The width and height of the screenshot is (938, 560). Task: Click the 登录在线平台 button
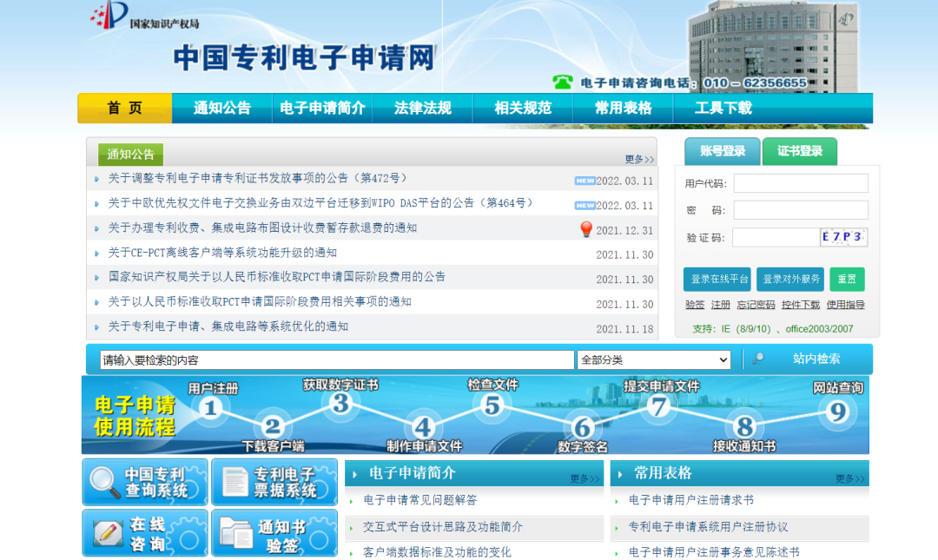tap(718, 280)
